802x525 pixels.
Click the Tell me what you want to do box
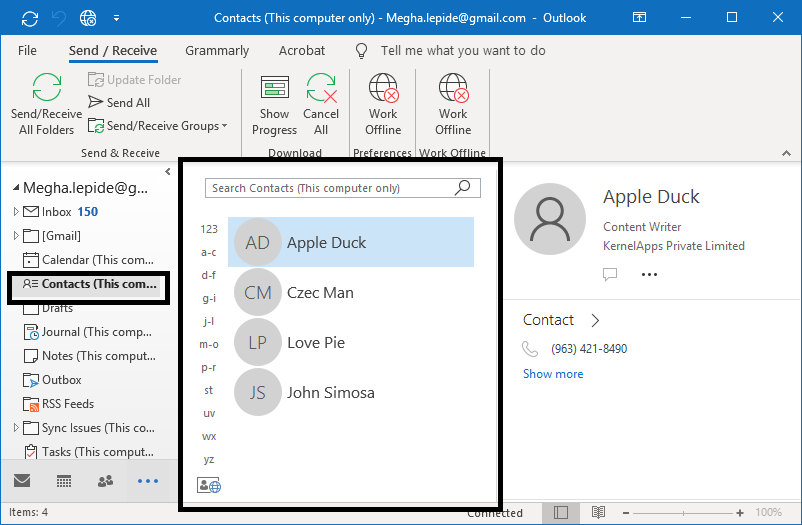(x=463, y=51)
